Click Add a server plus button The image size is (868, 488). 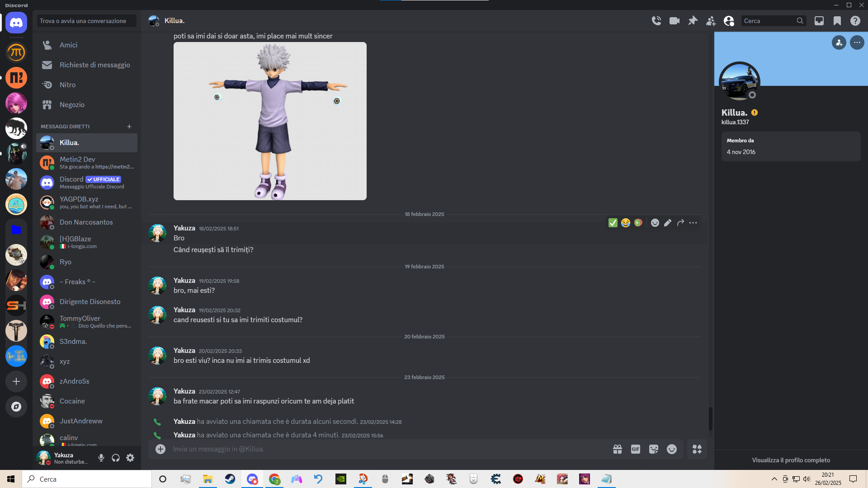coord(16,381)
